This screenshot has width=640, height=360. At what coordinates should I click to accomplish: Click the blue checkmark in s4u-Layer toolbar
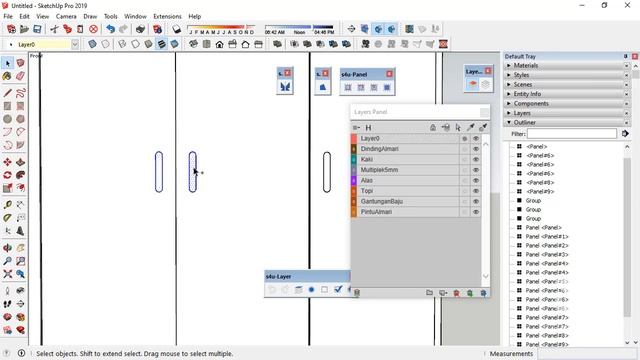[338, 289]
